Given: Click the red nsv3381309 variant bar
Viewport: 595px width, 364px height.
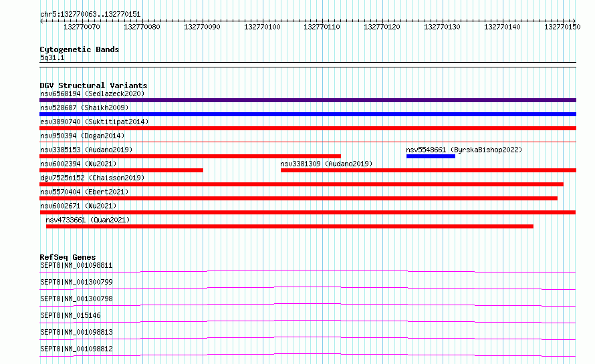Looking at the screenshot, I should pos(429,170).
